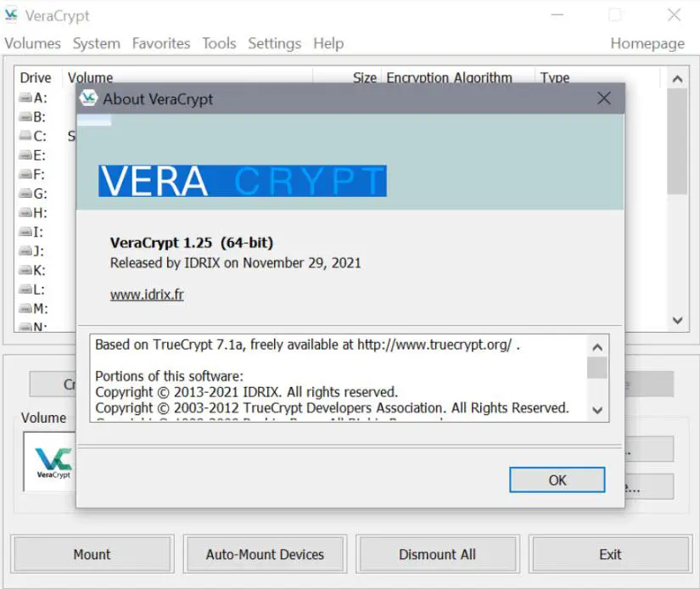This screenshot has width=700, height=589.
Task: Confirm the About dialog with OK
Action: pos(557,480)
